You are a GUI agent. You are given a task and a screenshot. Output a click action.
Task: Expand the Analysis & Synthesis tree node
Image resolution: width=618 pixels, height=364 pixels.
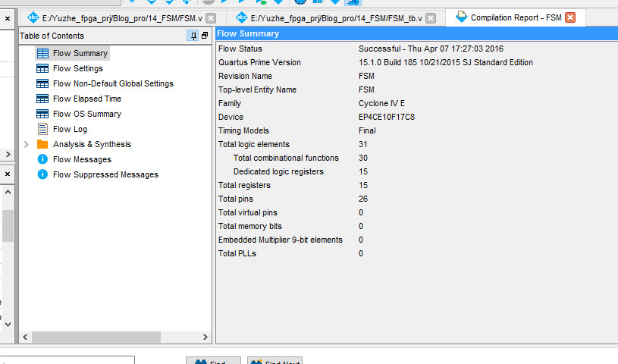[27, 144]
